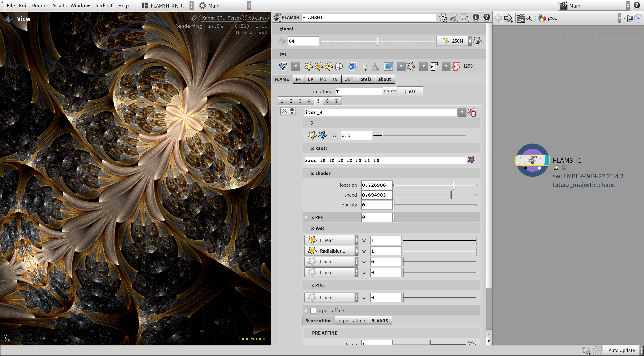Open the Render menu
Screen dimensions: 644x356
pyautogui.click(x=40, y=6)
